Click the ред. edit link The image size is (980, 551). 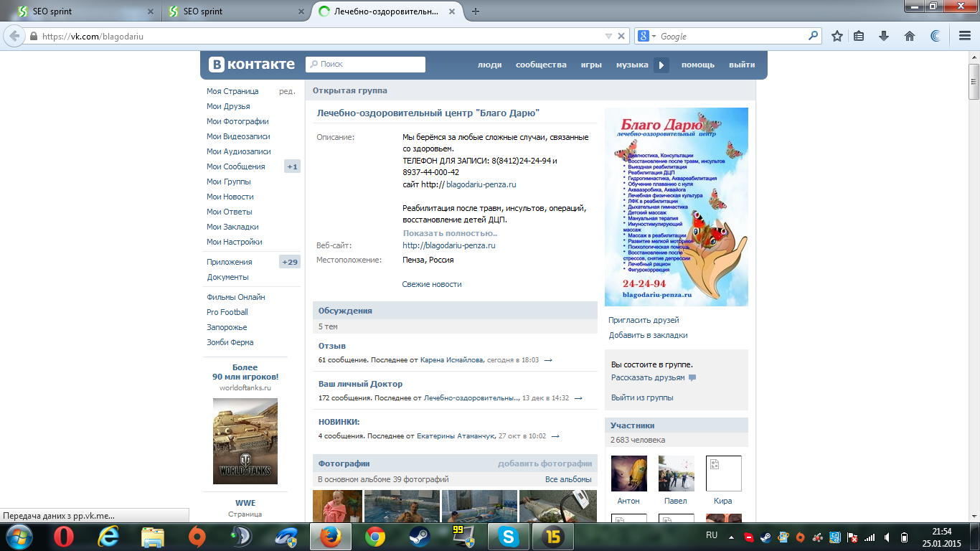tap(287, 91)
